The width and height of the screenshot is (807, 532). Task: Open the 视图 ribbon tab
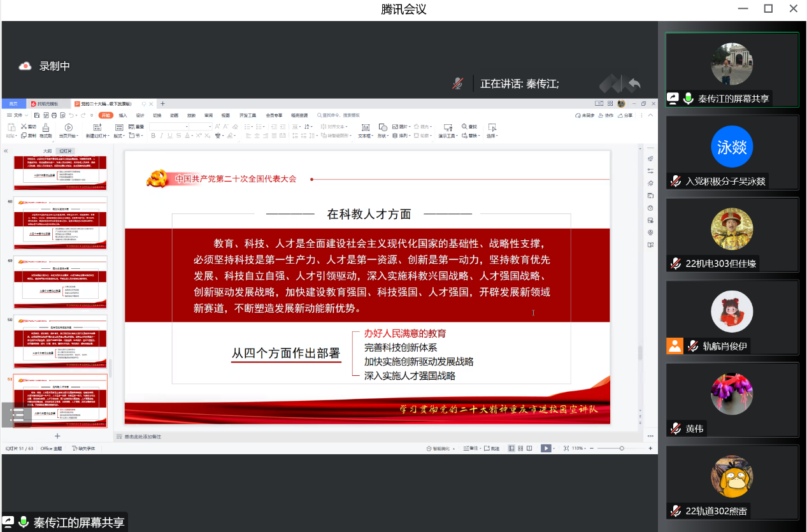(225, 115)
